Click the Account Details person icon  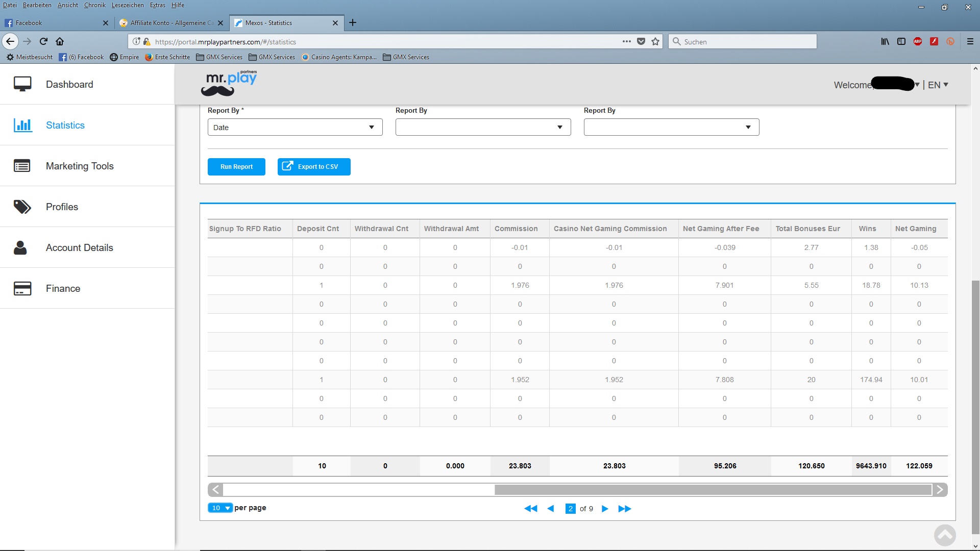[20, 247]
